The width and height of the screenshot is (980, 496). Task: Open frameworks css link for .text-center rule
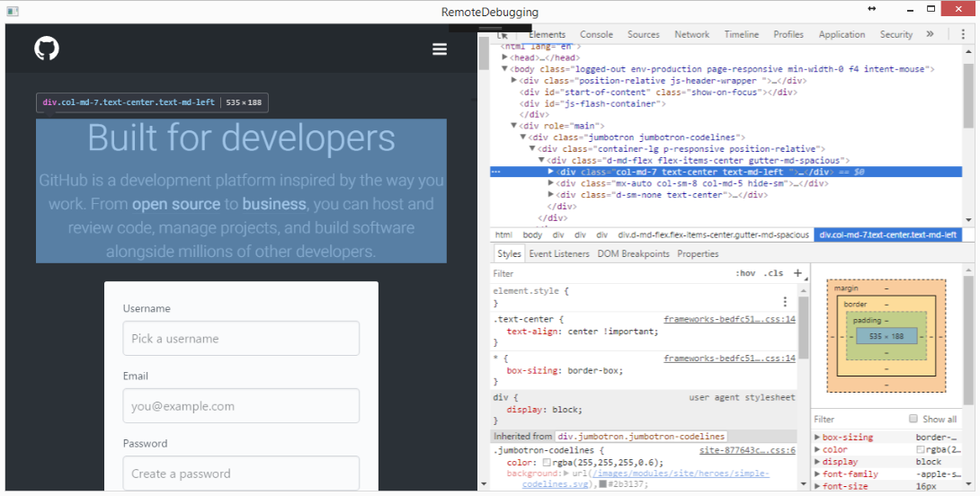click(729, 319)
